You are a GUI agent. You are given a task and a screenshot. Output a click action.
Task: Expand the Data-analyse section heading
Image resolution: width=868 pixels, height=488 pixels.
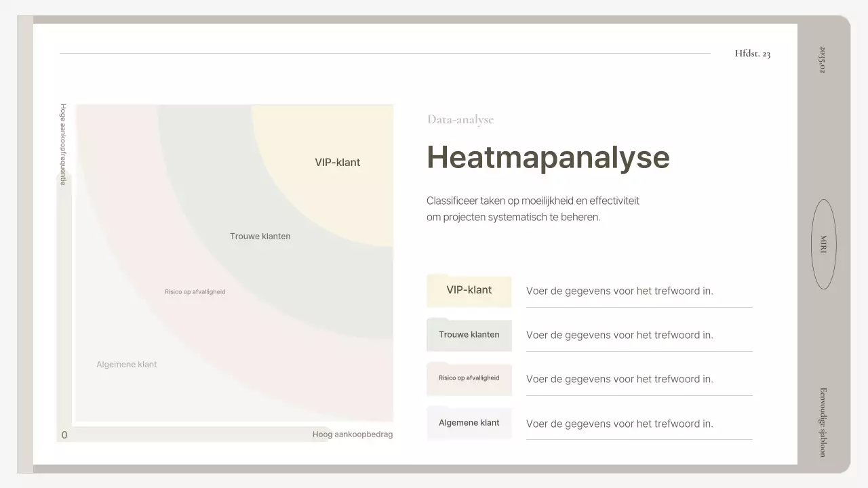[460, 119]
